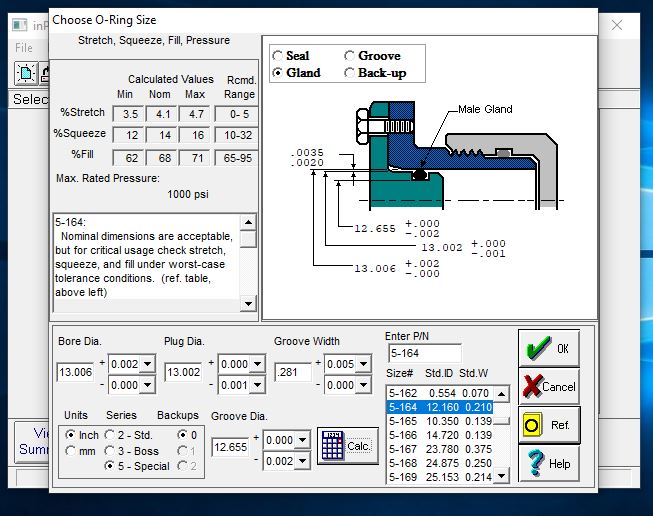Click the red X Cancel button
Image resolution: width=653 pixels, height=516 pixels.
549,386
